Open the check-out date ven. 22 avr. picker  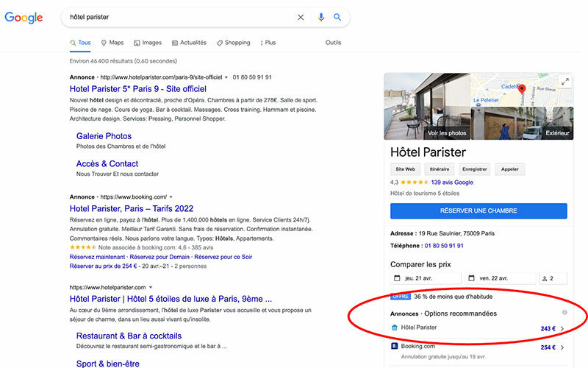[x=500, y=278]
